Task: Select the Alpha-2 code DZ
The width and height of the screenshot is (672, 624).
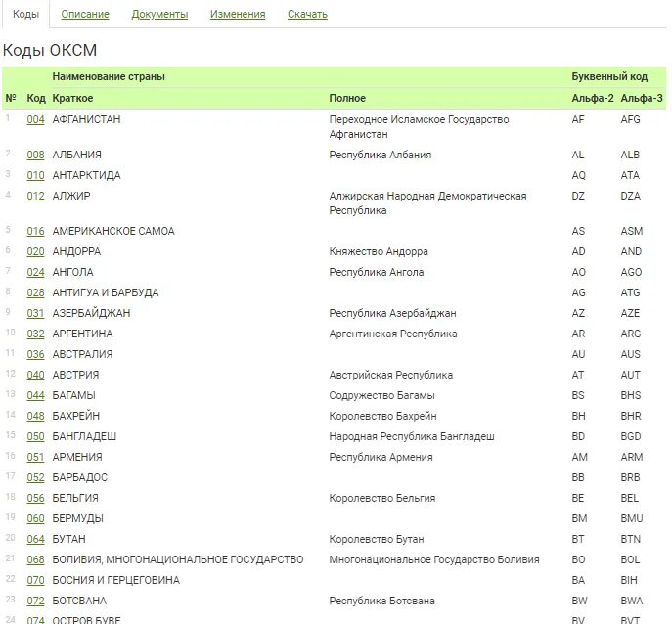Action: (x=578, y=196)
